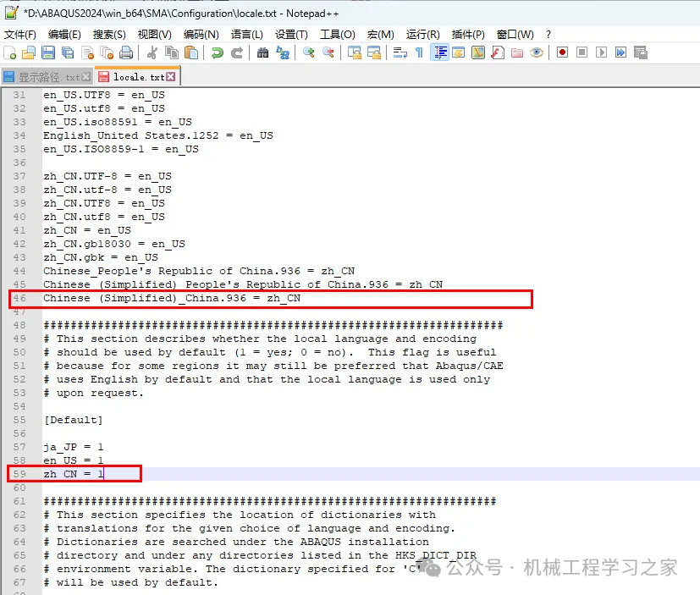Zoom in with the magnifier plus icon

(308, 52)
